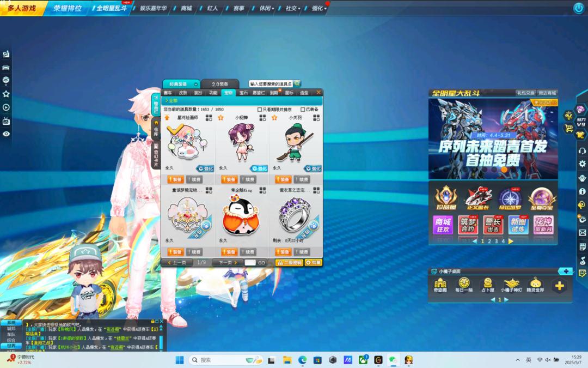Toggle the orange pin arrow on 星河绘画师
Screen dimensions: 588x368
coord(167,118)
